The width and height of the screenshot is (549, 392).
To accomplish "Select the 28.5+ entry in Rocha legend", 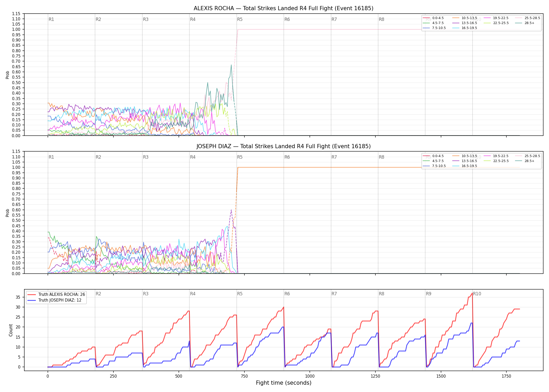I will click(525, 23).
